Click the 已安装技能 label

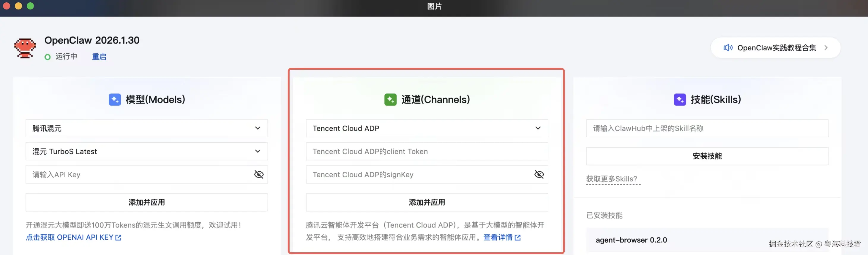click(604, 215)
